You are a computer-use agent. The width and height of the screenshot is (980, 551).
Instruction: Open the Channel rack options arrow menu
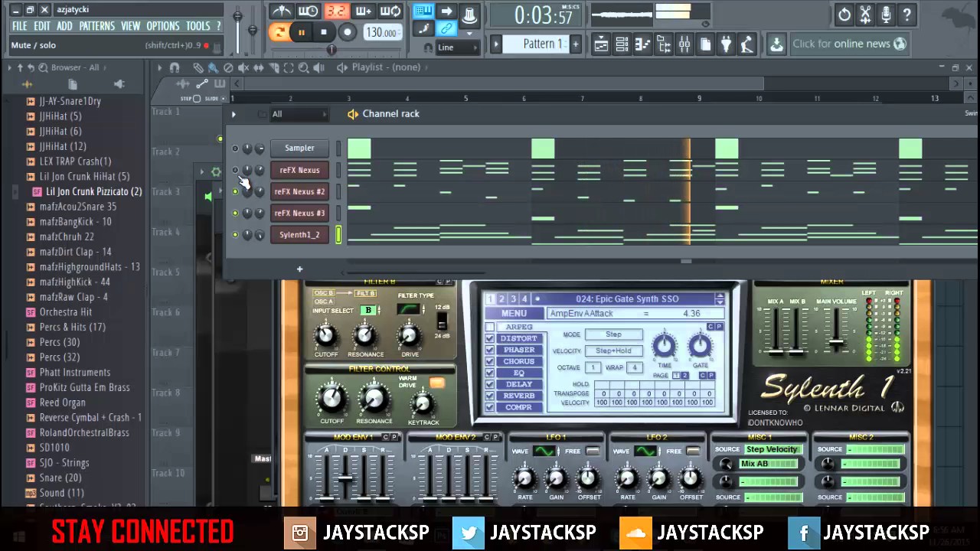(234, 114)
